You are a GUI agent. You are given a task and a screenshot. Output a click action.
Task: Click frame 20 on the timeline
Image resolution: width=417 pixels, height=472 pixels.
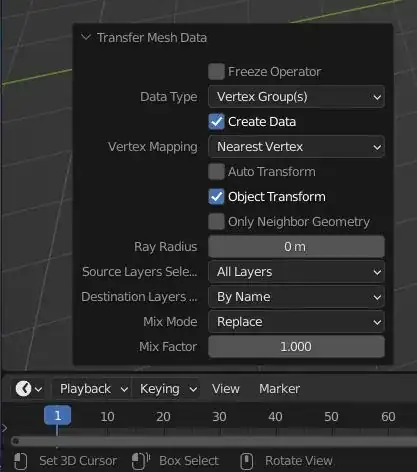[x=163, y=417]
